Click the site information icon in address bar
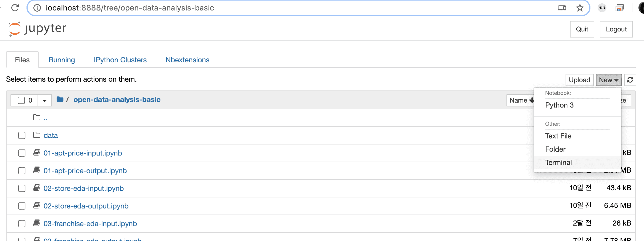Viewport: 644px width, 241px height. point(37,8)
